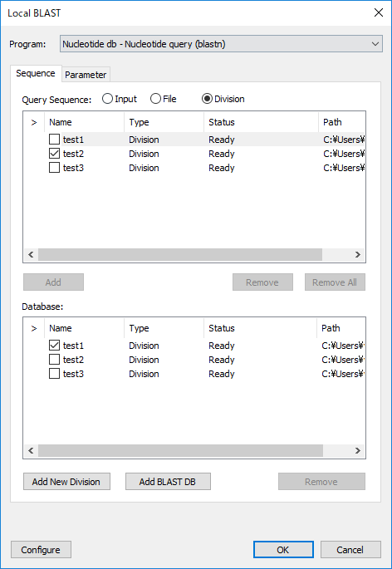
Task: Check test3 in the Query Sequence list
Action: (x=54, y=168)
